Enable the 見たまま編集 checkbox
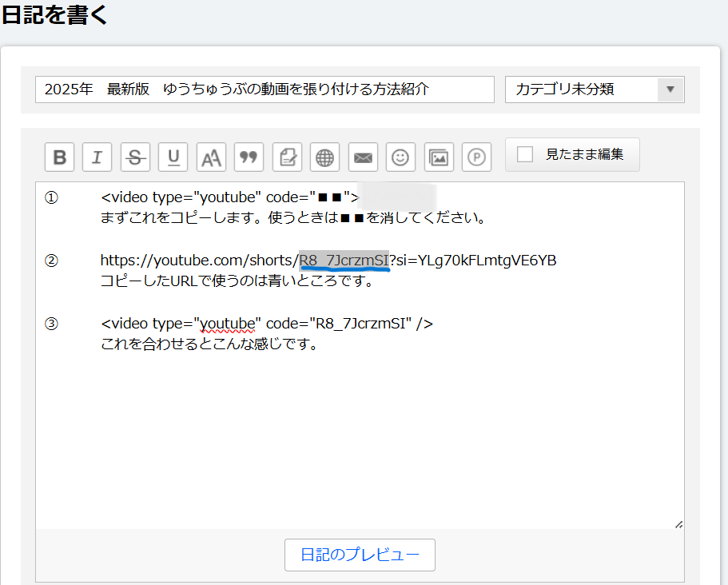Image resolution: width=728 pixels, height=585 pixels. coord(525,154)
